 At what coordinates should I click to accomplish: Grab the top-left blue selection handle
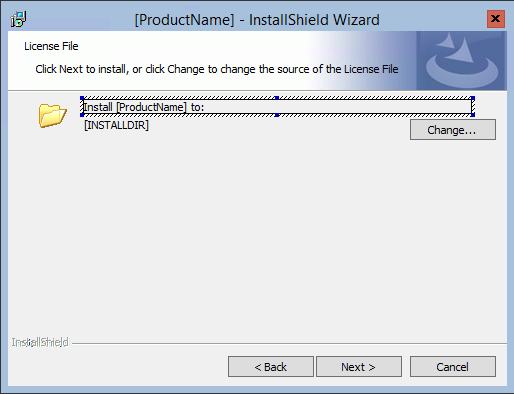pyautogui.click(x=82, y=98)
